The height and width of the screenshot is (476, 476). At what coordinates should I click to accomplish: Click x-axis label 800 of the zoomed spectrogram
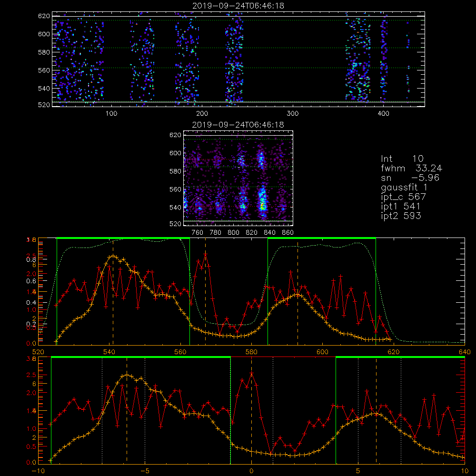click(x=233, y=233)
